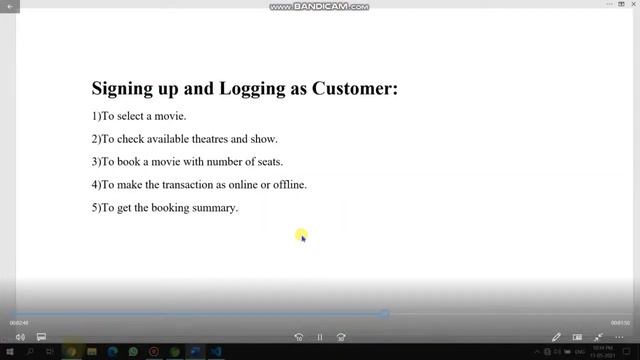Click the elapsed time label
The height and width of the screenshot is (360, 640).
(19, 323)
